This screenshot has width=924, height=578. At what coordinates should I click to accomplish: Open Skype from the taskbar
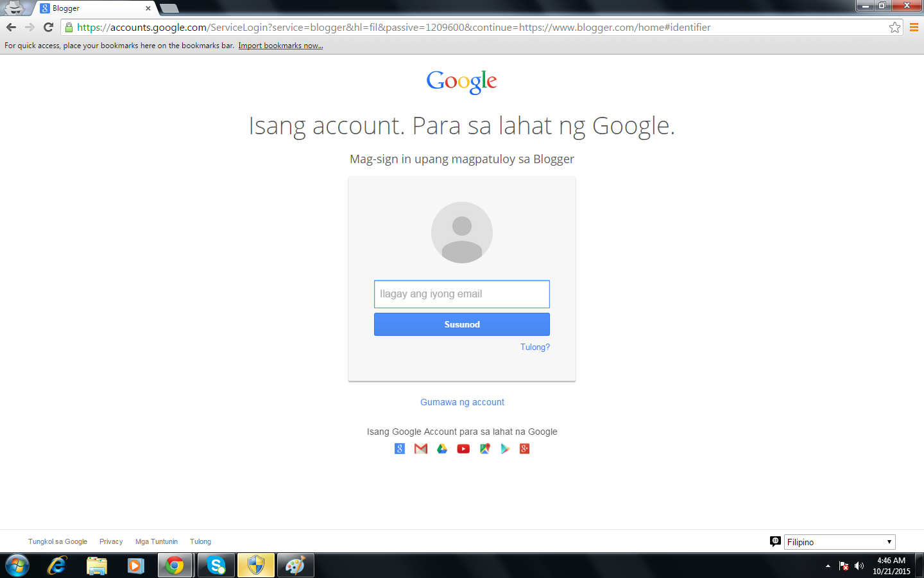[x=216, y=566]
